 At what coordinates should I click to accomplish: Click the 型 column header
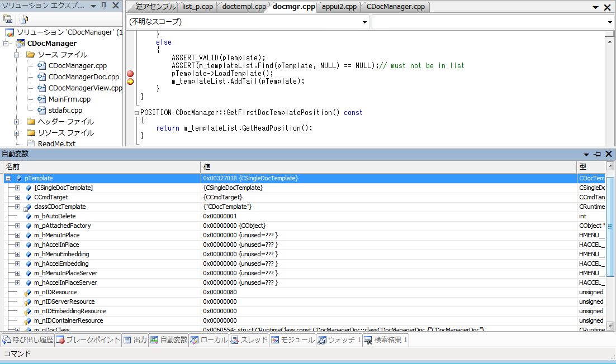pos(591,167)
